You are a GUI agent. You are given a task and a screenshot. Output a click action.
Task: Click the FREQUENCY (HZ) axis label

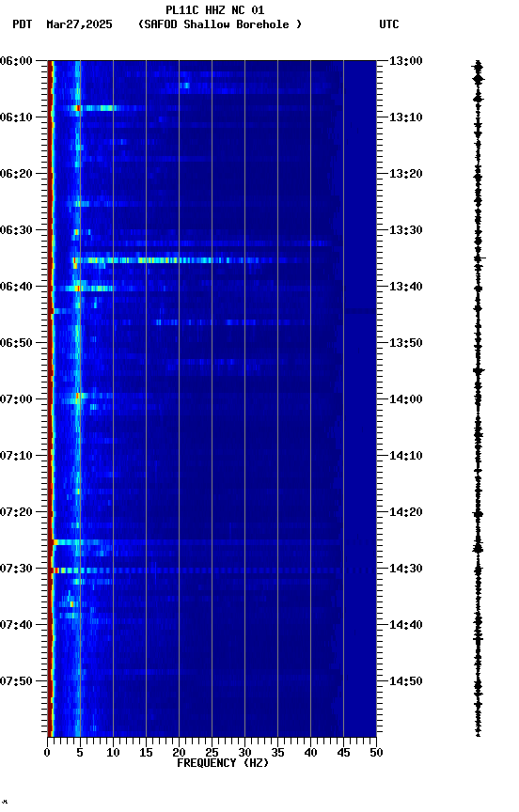tap(223, 763)
